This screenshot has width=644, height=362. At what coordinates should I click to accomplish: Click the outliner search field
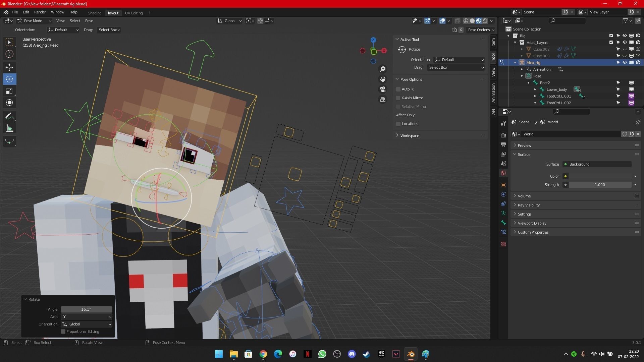tap(568, 21)
